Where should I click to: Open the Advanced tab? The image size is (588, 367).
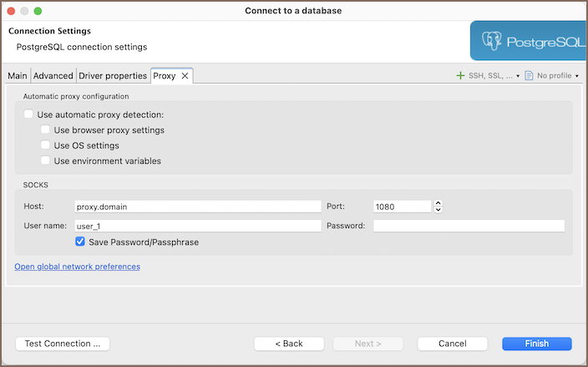(x=53, y=75)
